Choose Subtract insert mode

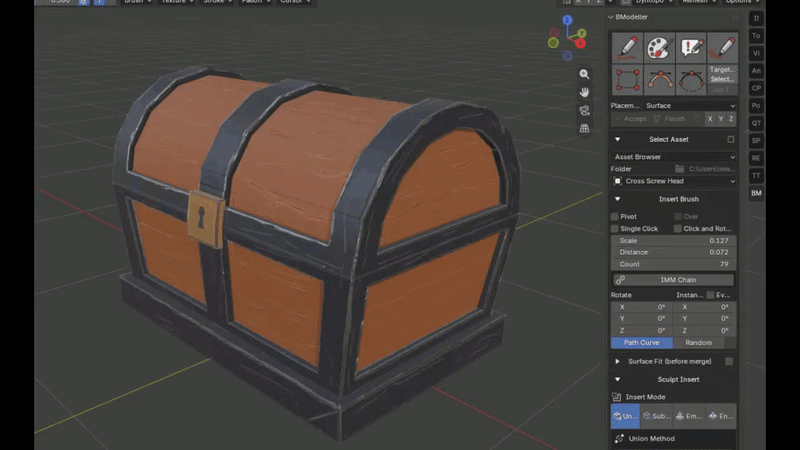point(657,416)
